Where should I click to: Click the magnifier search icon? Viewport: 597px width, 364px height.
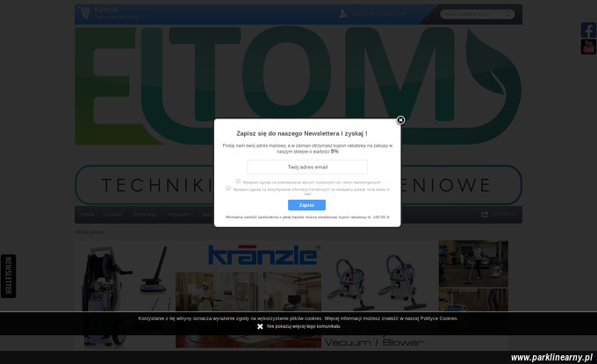pyautogui.click(x=508, y=14)
